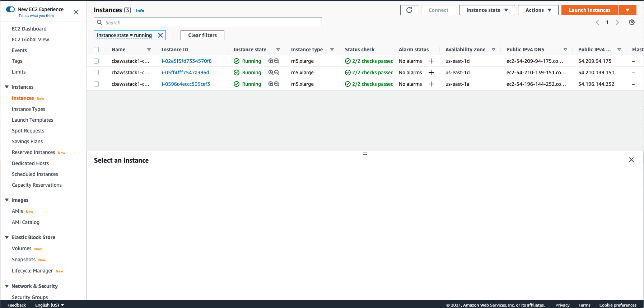The height and width of the screenshot is (308, 644).
Task: Click the Launch instances button
Action: (589, 10)
